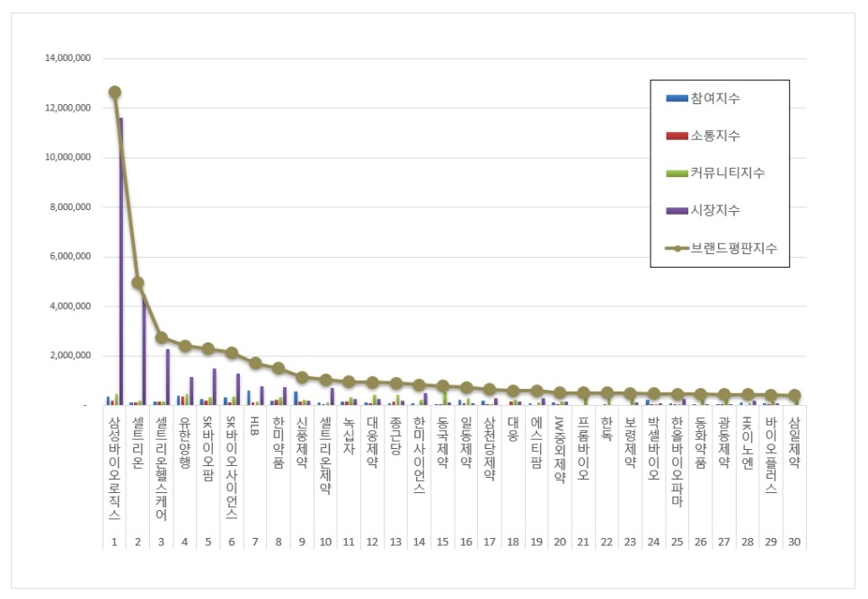This screenshot has height=599, width=868.
Task: Click the red 소통지수 legend marker
Action: pyautogui.click(x=677, y=136)
